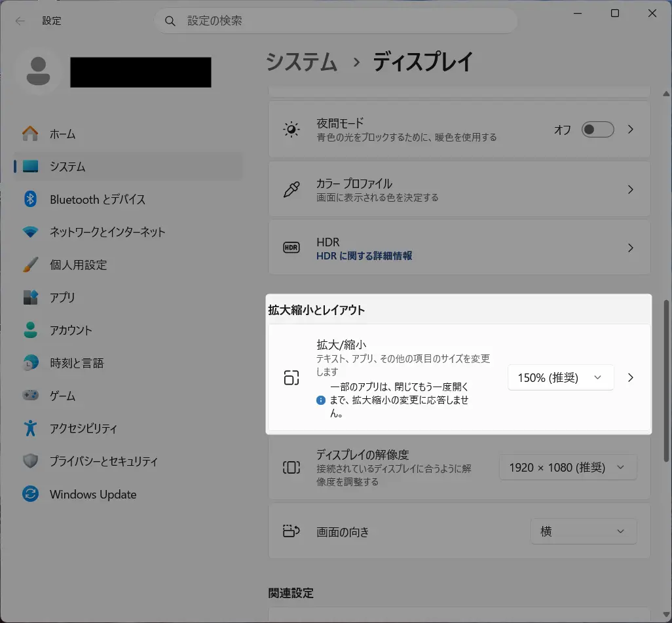Select ホーム in the sidebar
The image size is (672, 623).
coord(63,134)
